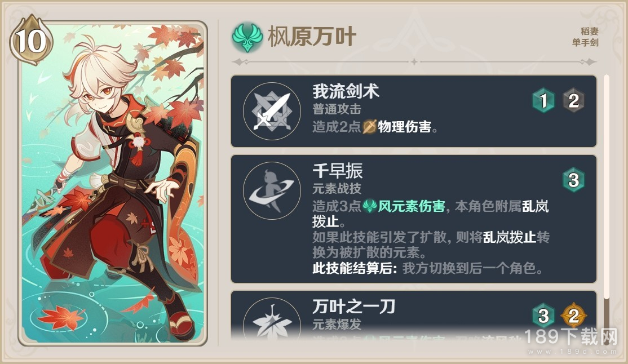This screenshot has height=364, width=628.
Task: Click the teal cost 3 die of 千早振
Action: 573,180
